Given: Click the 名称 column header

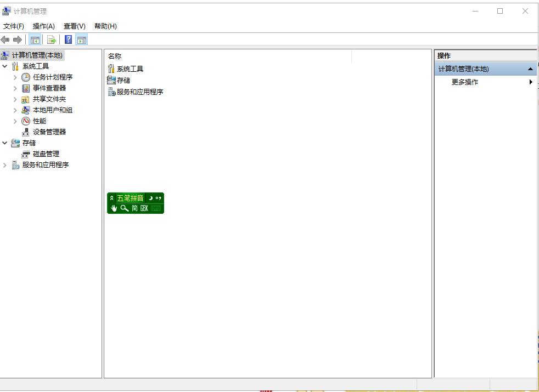Looking at the screenshot, I should pyautogui.click(x=228, y=56).
